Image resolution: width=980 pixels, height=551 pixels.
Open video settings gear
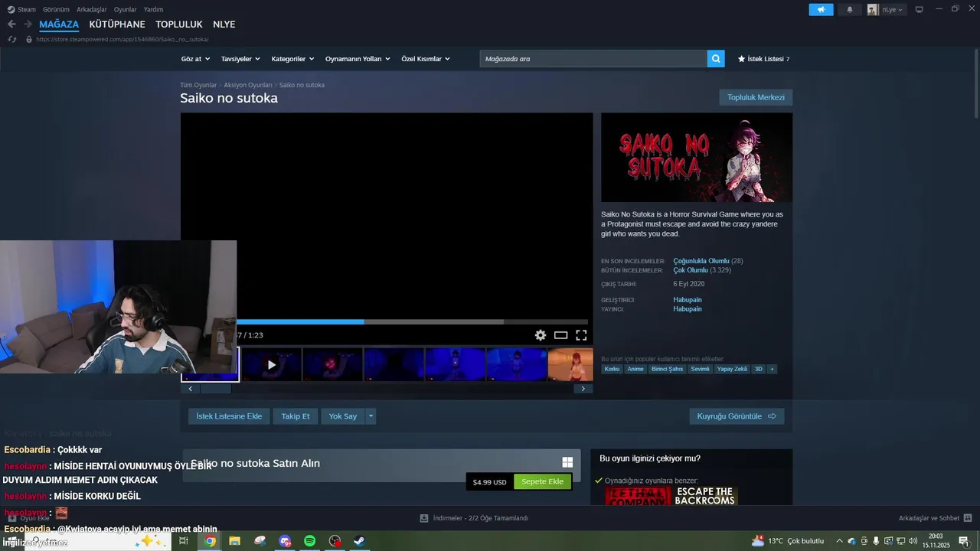tap(541, 335)
